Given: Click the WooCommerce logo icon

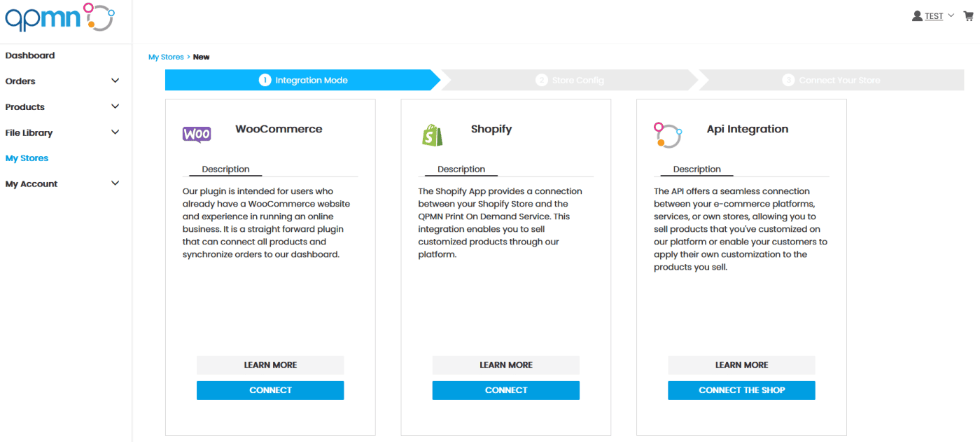Looking at the screenshot, I should point(197,134).
